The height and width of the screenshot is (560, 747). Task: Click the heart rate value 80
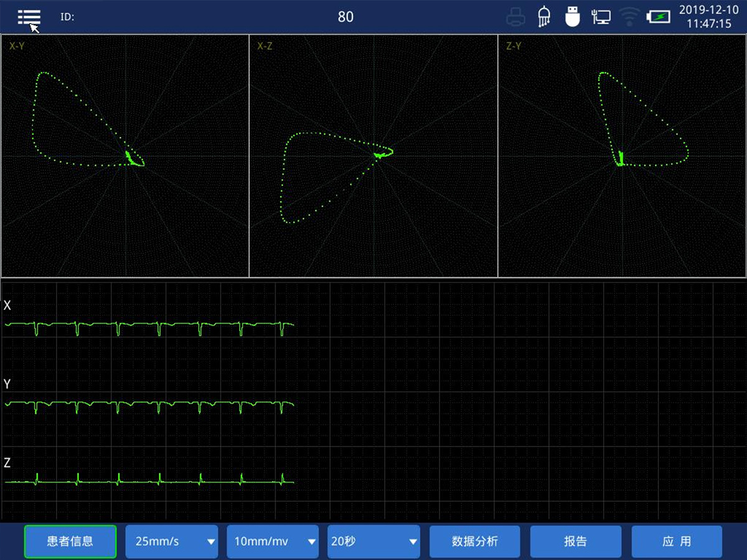345,17
